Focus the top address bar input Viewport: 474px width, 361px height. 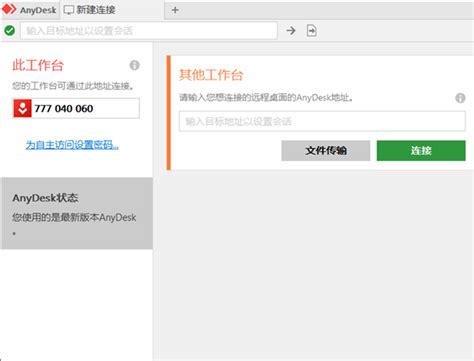point(149,31)
